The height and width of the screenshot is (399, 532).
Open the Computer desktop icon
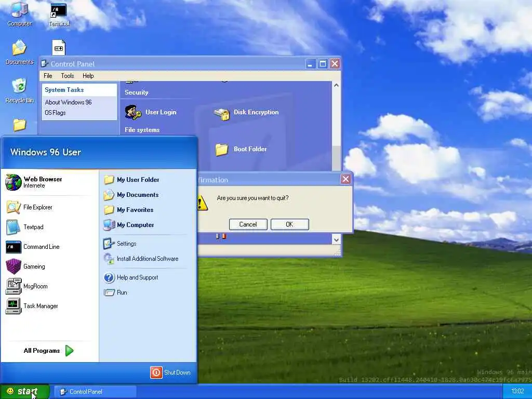click(x=20, y=14)
